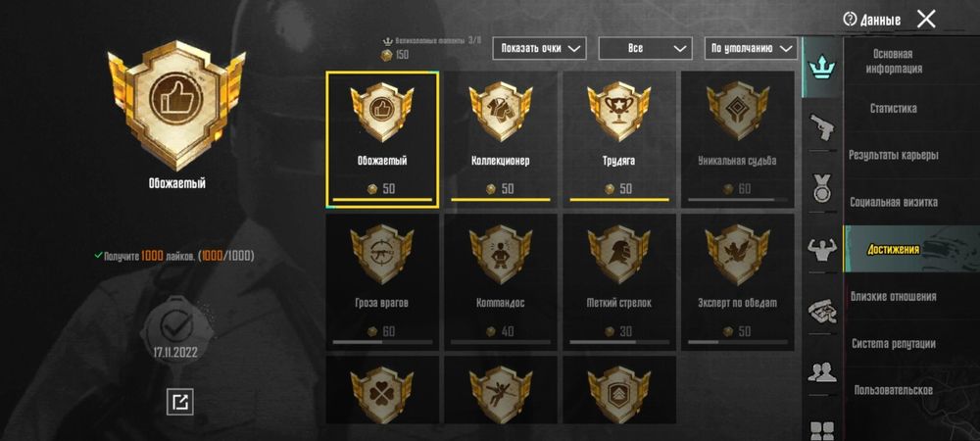Expand the По умолчанию sort dropdown

(751, 48)
